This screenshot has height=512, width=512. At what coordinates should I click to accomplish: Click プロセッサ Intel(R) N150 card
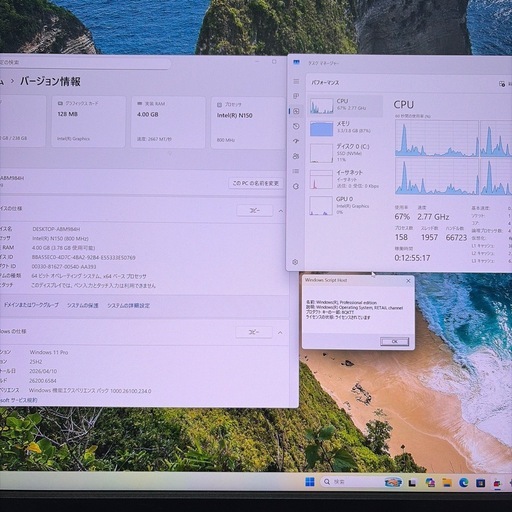(247, 123)
